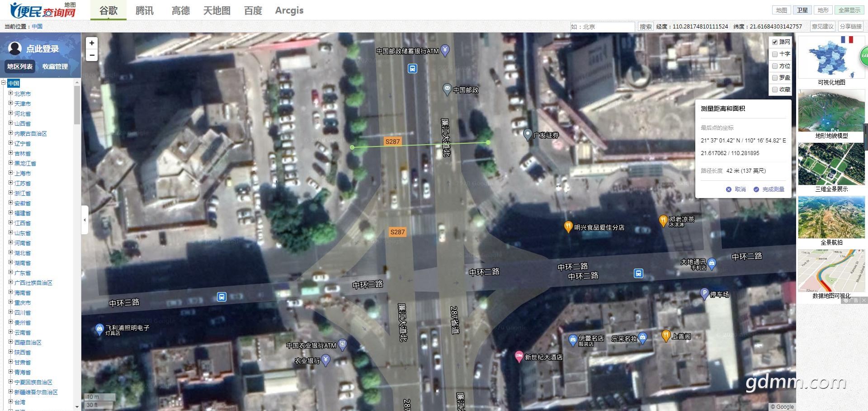Click the 搜索 search button
Screen dimensions: 868x411
click(x=646, y=27)
